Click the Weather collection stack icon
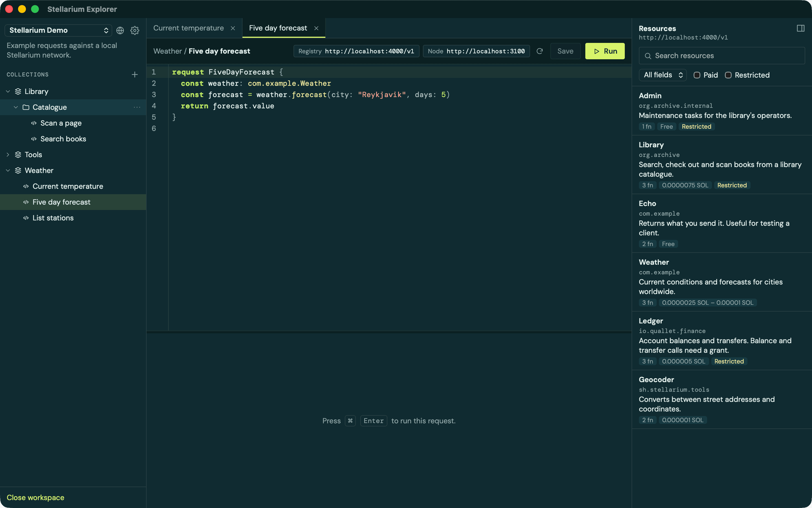This screenshot has height=508, width=812. 18,170
